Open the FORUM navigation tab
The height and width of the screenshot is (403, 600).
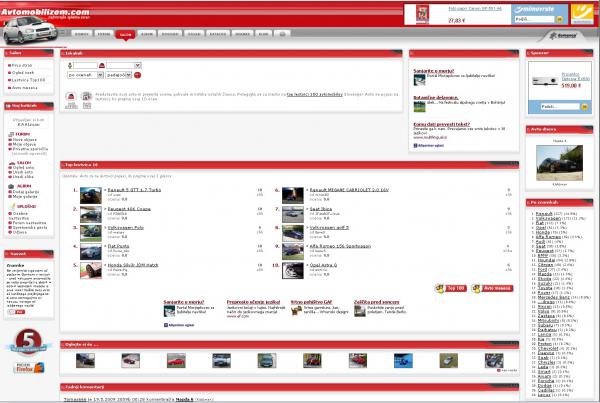102,33
